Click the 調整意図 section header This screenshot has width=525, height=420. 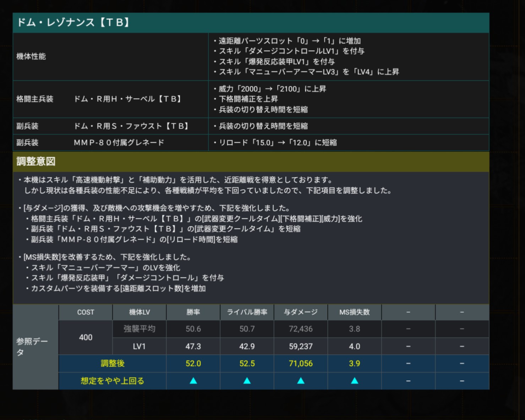[x=36, y=162]
